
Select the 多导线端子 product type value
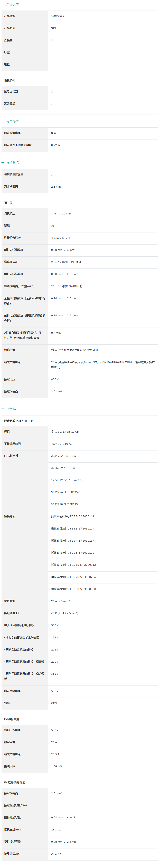(x=58, y=16)
